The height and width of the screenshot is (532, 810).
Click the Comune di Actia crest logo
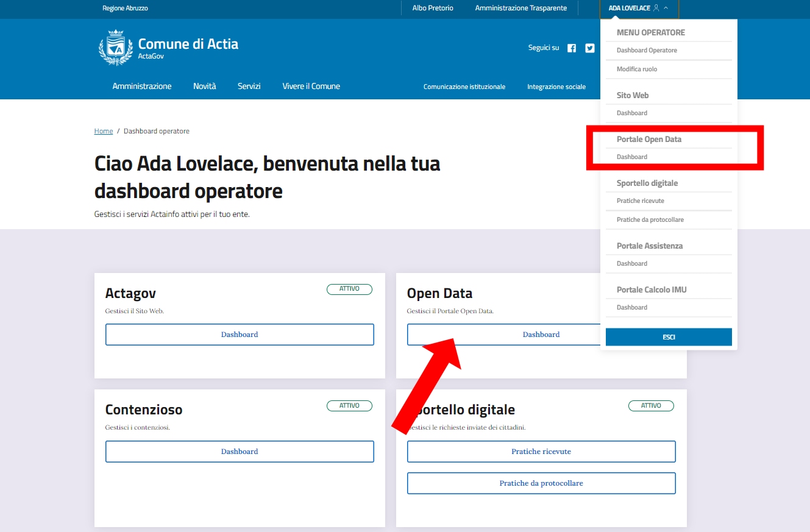pos(116,48)
